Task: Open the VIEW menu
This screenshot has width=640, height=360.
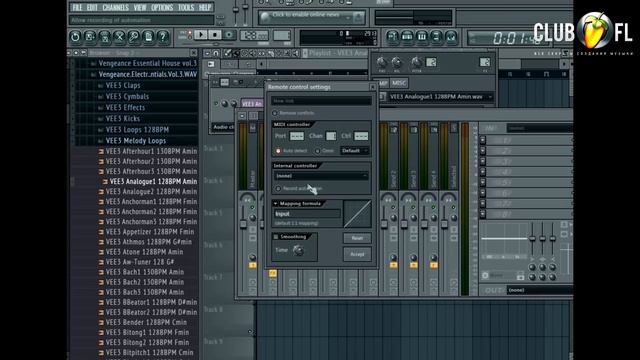Action: [x=140, y=7]
